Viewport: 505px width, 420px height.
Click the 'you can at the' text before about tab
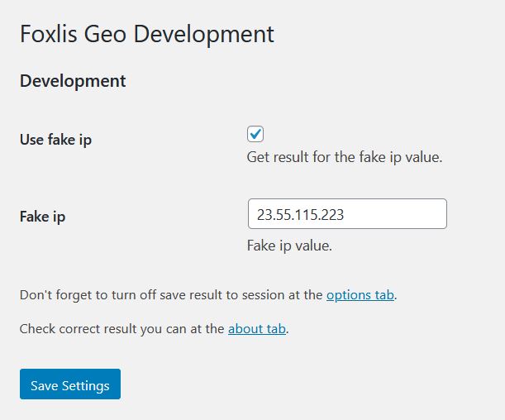click(x=183, y=329)
